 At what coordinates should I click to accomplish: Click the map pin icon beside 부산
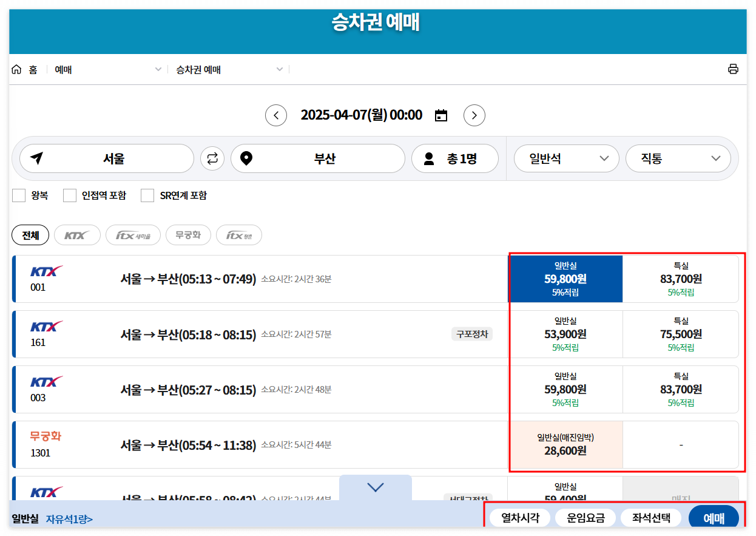point(245,158)
